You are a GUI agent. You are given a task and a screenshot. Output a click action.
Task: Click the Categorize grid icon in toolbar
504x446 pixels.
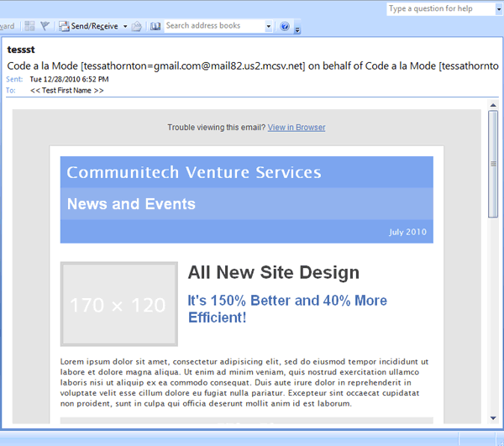[x=29, y=26]
